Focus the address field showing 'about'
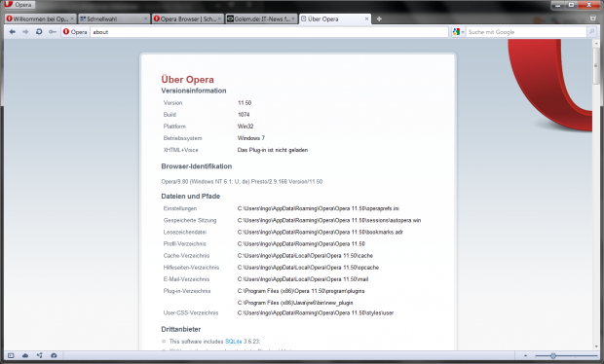Image resolution: width=604 pixels, height=364 pixels. coord(269,32)
